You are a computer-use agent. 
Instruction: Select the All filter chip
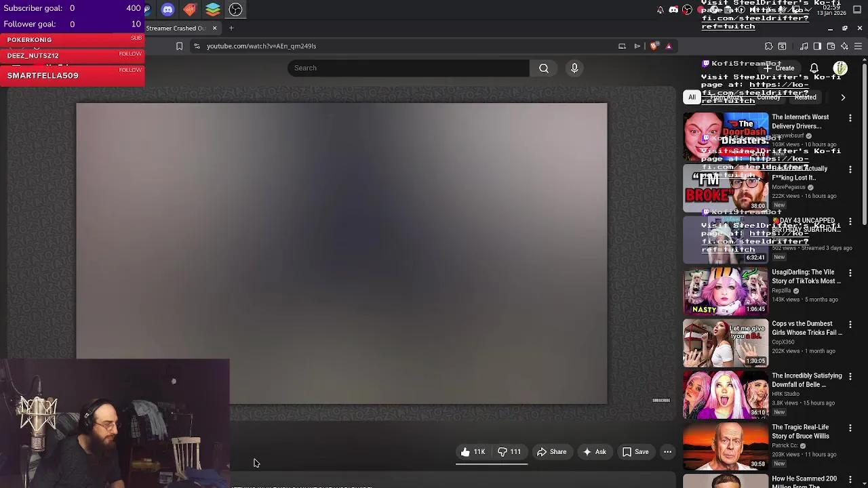click(692, 98)
